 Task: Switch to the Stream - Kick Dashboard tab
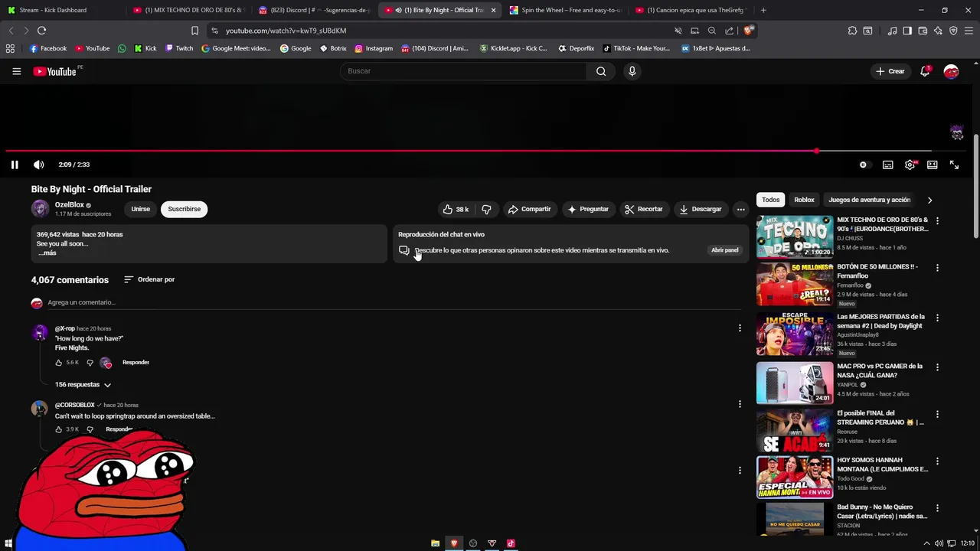(x=64, y=10)
